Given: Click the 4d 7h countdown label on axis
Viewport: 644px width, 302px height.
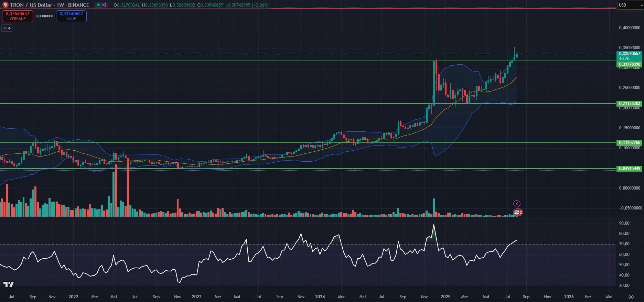Looking at the screenshot, I should pyautogui.click(x=624, y=58).
